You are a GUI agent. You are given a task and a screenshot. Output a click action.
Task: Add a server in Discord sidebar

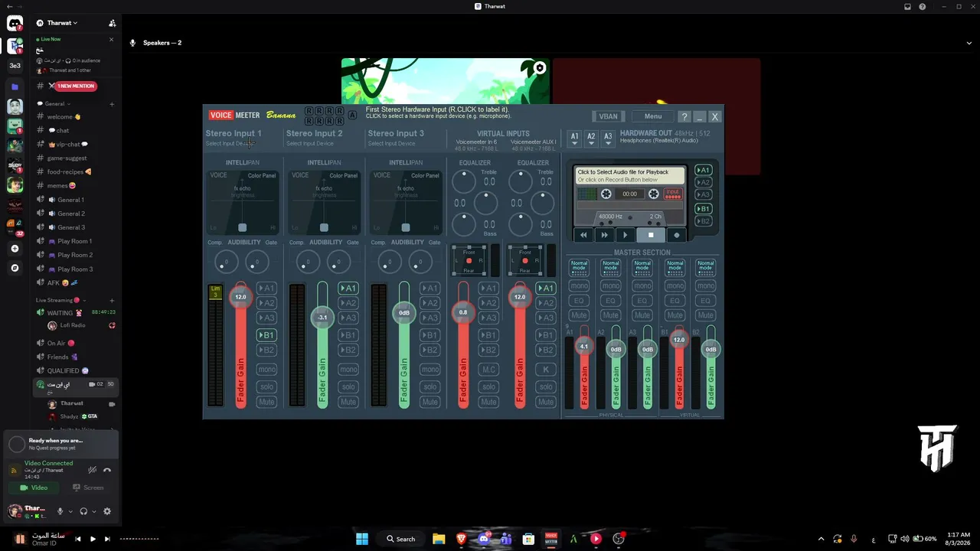15,249
